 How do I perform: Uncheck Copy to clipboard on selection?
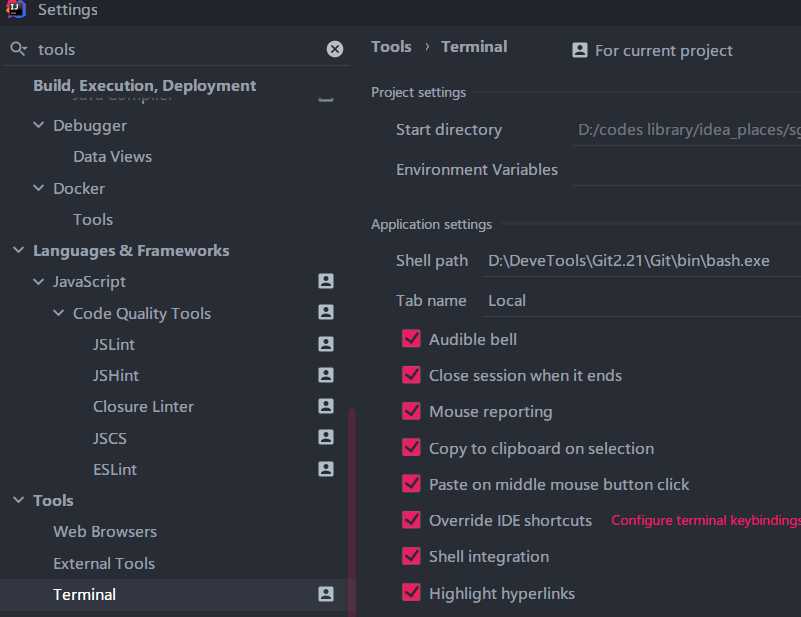(411, 448)
